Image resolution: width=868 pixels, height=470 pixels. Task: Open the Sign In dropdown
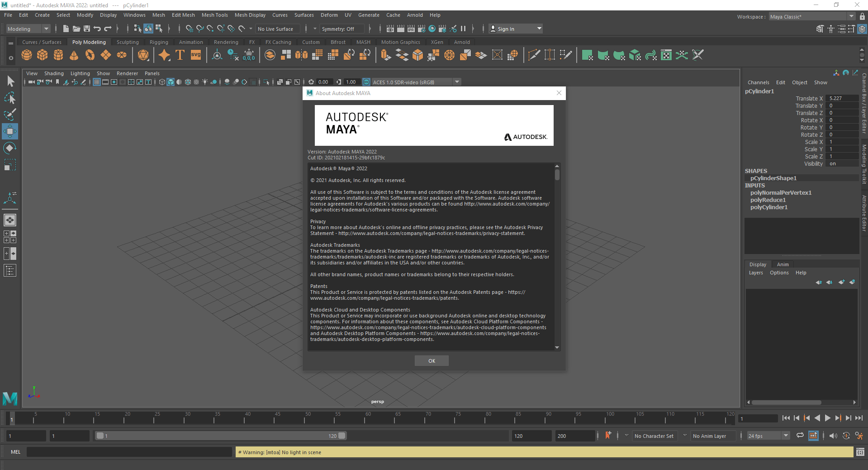[516, 29]
